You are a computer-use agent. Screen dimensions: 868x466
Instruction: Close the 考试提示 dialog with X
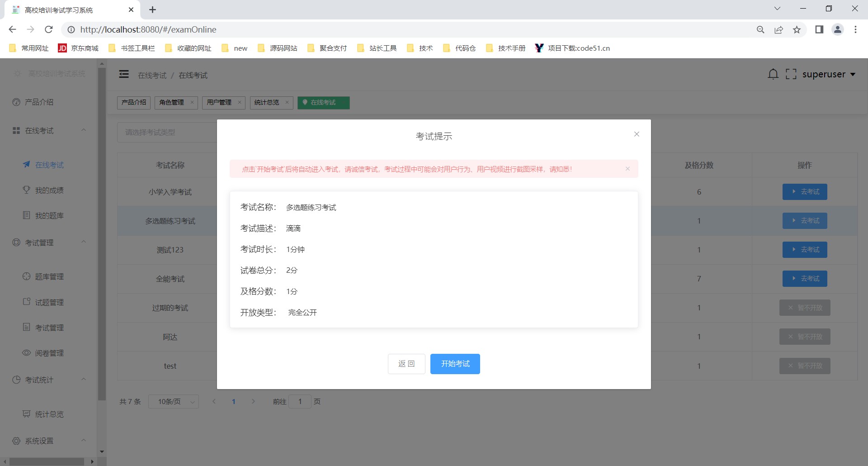click(x=637, y=134)
